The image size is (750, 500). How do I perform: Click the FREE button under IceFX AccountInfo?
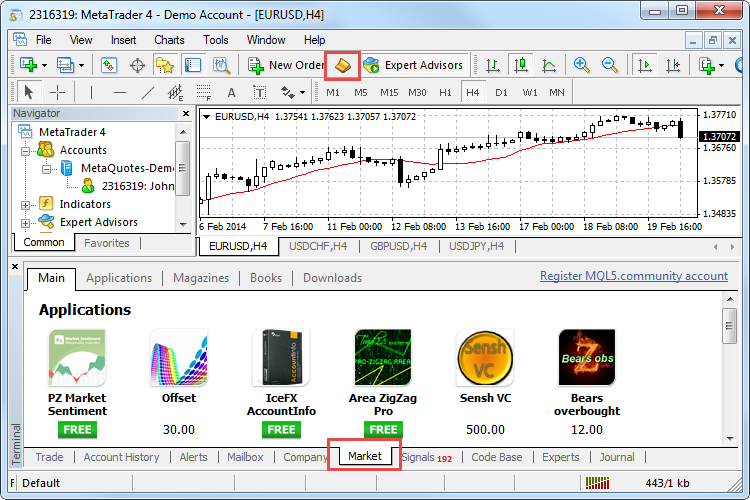(281, 430)
